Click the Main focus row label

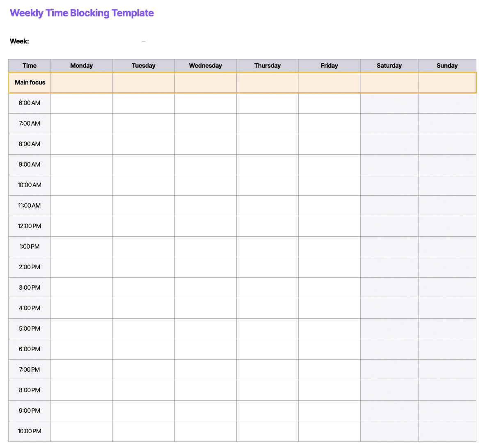tap(30, 82)
